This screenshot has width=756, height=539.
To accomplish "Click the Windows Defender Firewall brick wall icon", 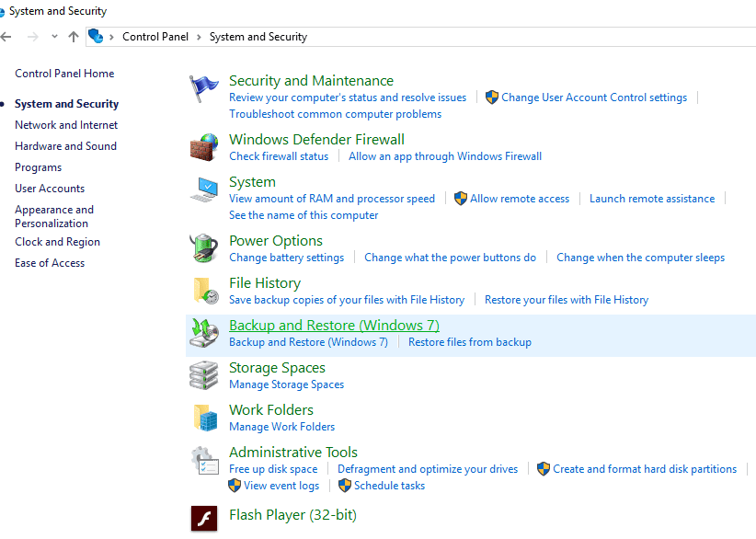I will [204, 146].
